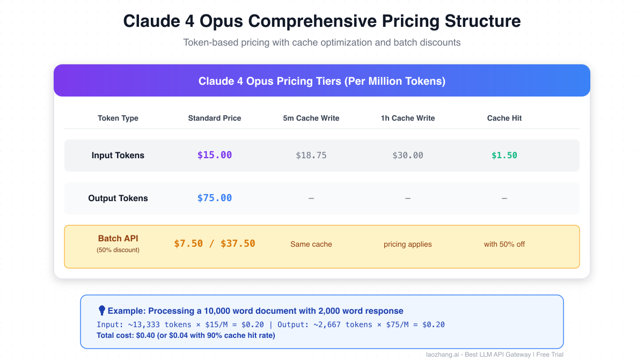
Task: Click the main Comprehensive Pricing Structure title
Action: tap(322, 21)
